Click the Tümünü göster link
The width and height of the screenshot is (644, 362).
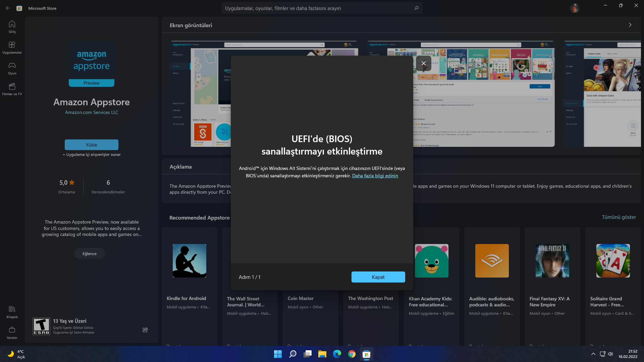(619, 217)
